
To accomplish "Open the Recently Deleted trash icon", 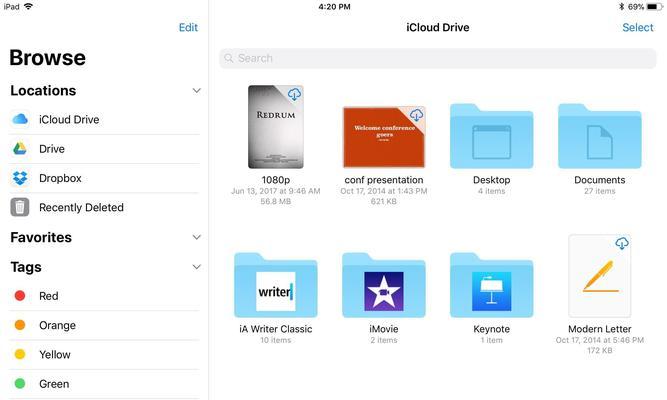I will (x=20, y=207).
